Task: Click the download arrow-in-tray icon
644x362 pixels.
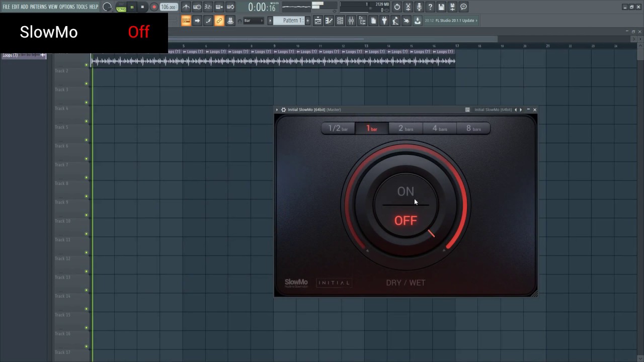Action: [x=418, y=21]
